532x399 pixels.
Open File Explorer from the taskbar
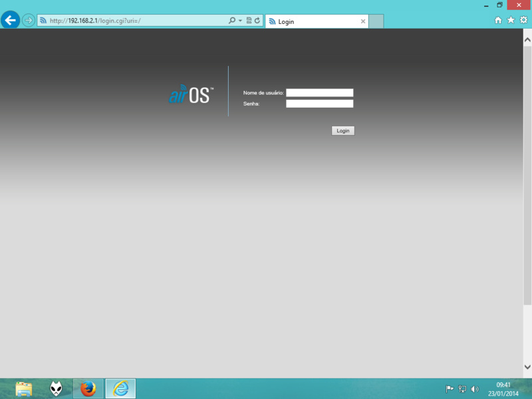[x=24, y=389]
